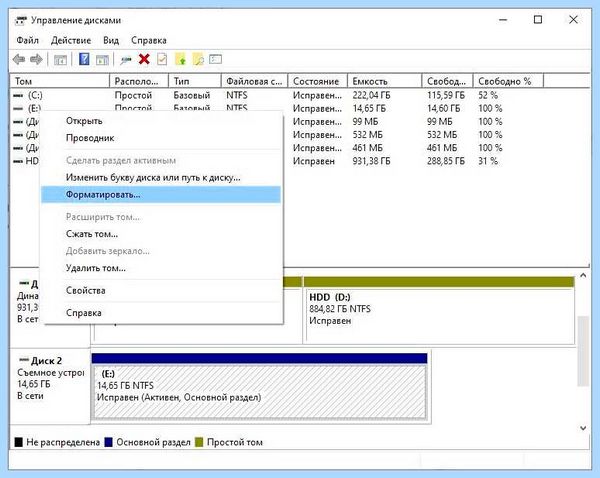The width and height of the screenshot is (600, 478).
Task: Open the Действие menu
Action: 71,40
